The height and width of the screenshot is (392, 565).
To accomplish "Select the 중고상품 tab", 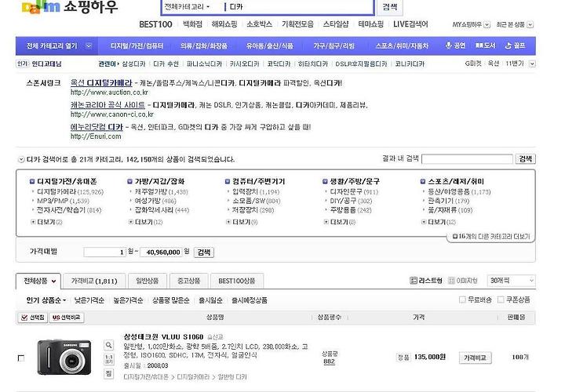I will [x=189, y=281].
